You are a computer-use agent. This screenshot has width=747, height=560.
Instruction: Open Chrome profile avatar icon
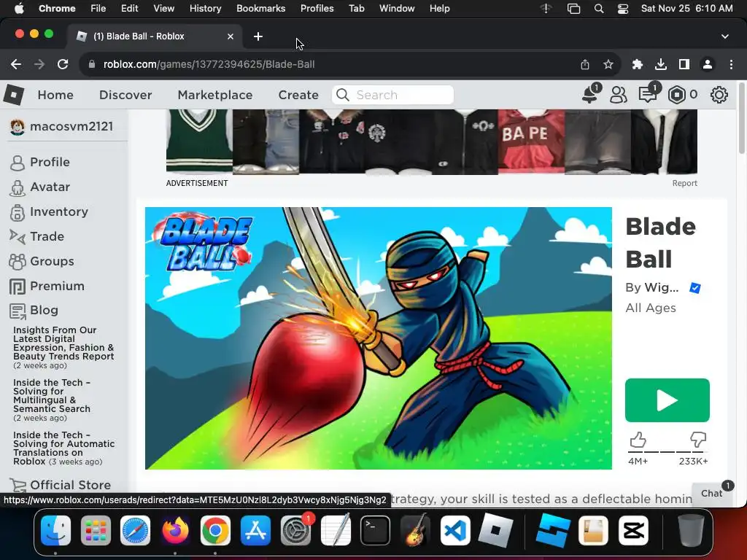coord(708,64)
